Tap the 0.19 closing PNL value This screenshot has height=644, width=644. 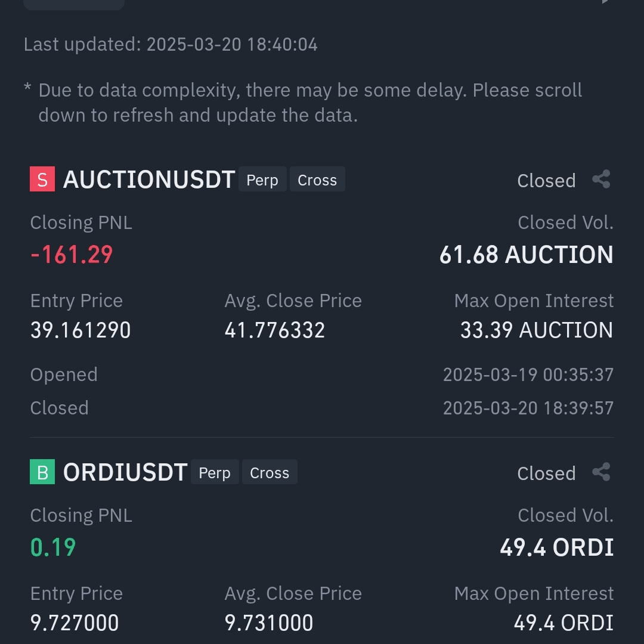point(53,547)
